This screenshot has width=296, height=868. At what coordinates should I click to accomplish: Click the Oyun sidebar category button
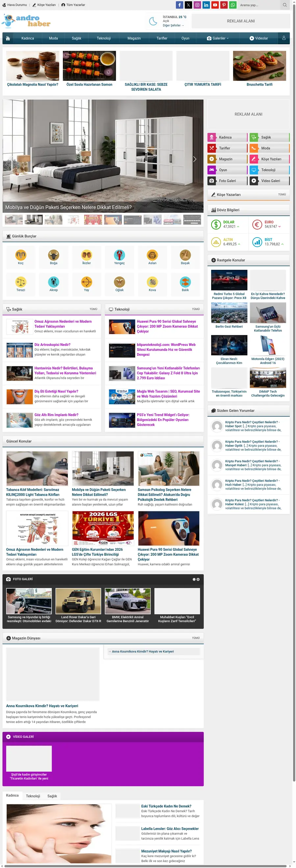[227, 170]
